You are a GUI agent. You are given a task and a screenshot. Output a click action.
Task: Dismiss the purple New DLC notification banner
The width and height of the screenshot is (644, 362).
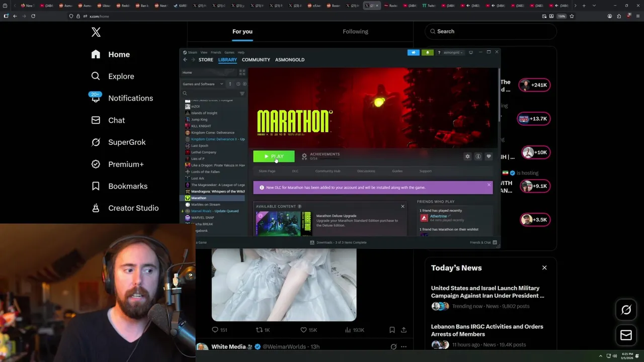(x=489, y=186)
